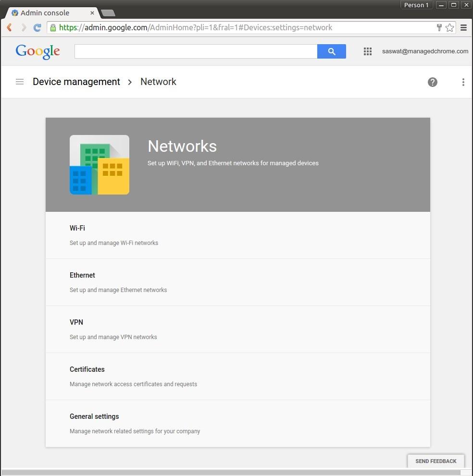Viewport: 473px width, 476px height.
Task: Open the Wi-Fi network settings
Action: 77,228
